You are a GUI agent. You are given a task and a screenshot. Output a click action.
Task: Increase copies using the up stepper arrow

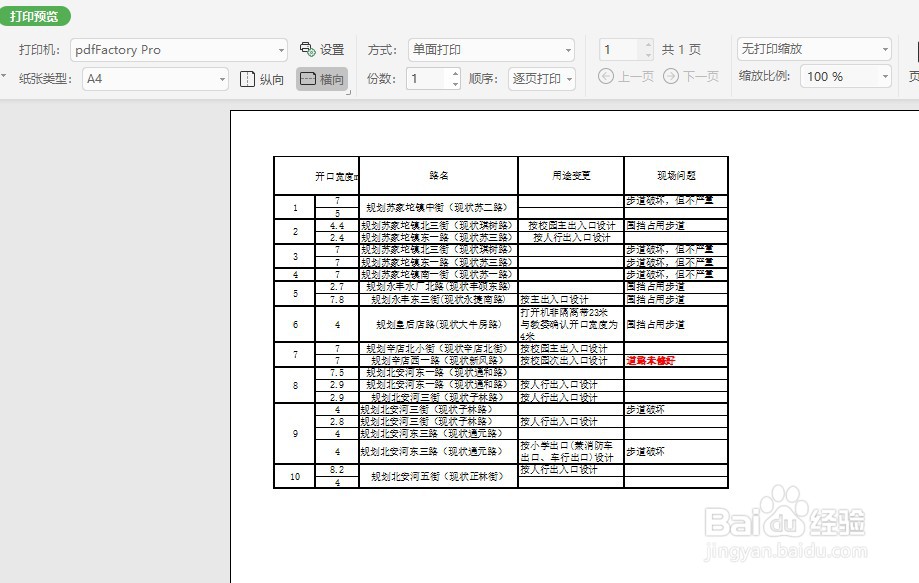coord(457,73)
